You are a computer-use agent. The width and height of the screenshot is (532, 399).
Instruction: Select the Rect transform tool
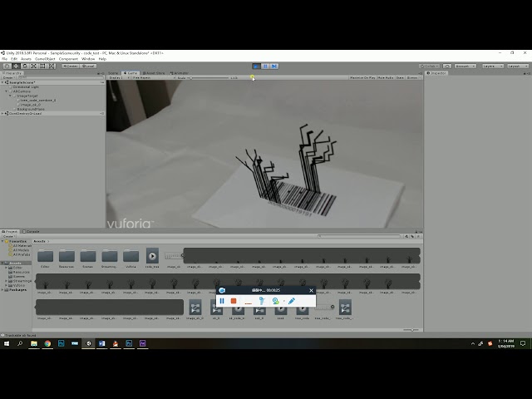(42, 66)
